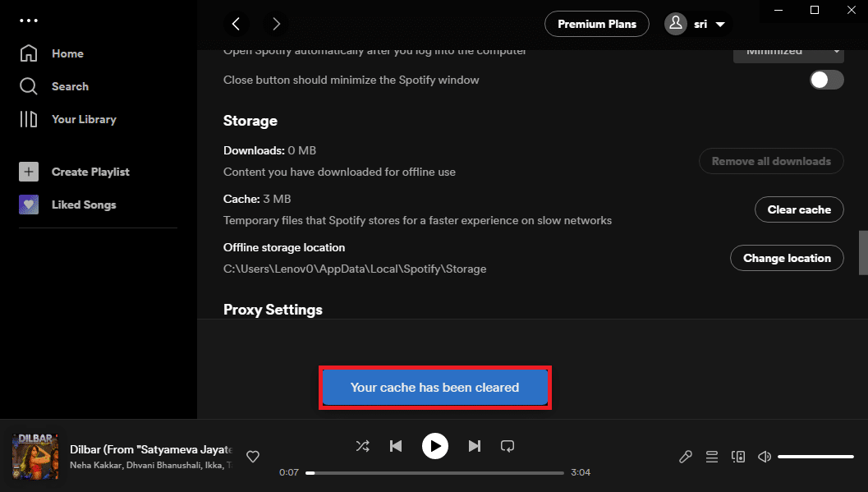Click Remove all downloads button
Image resolution: width=868 pixels, height=492 pixels.
point(771,161)
